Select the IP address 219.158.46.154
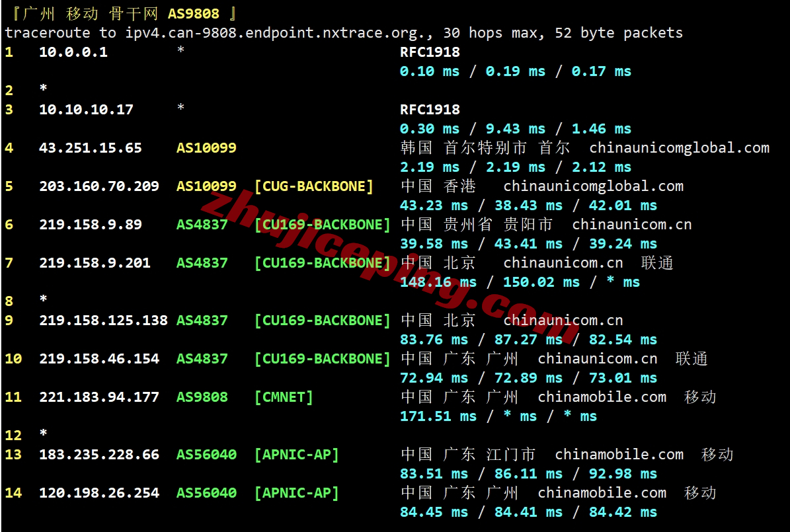Viewport: 790px width, 532px height. [x=99, y=359]
